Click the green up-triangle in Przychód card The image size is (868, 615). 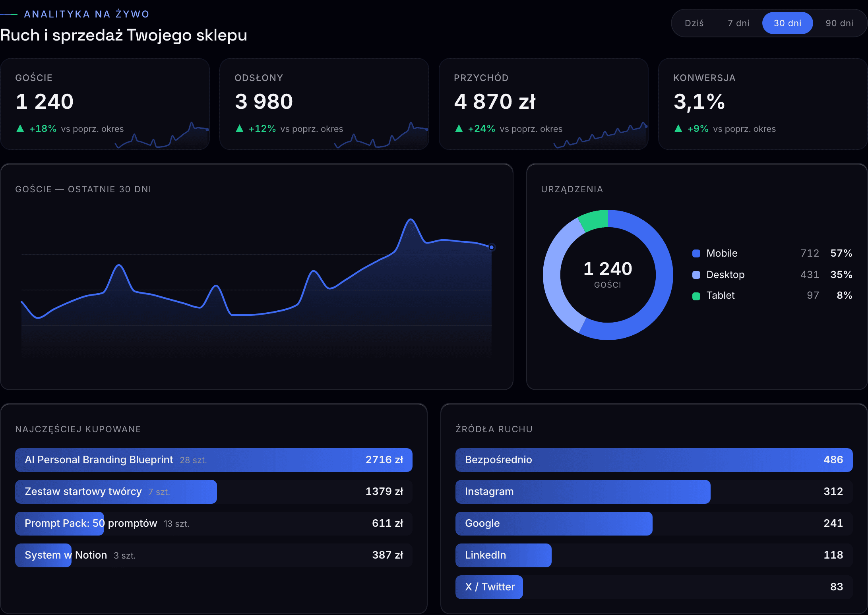click(459, 128)
